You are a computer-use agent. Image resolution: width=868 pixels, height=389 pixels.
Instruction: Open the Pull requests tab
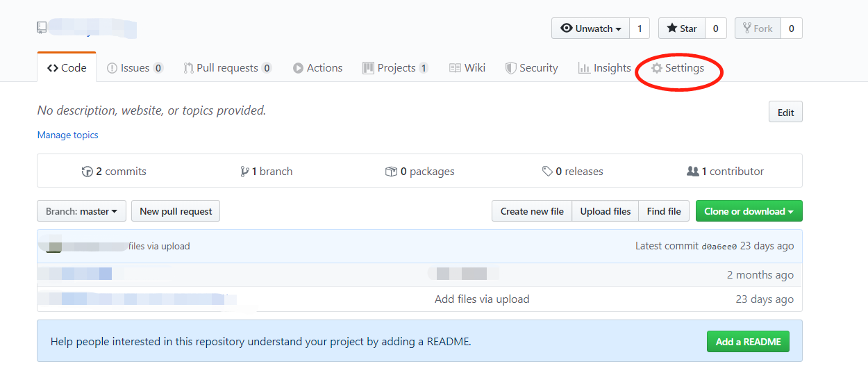coord(227,68)
